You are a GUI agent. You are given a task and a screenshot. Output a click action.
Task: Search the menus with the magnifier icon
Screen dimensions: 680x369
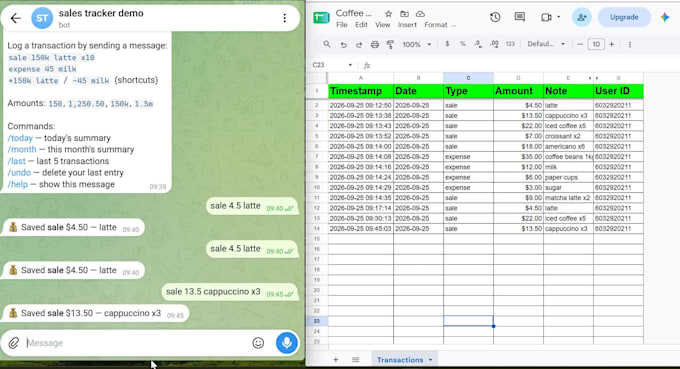coord(327,44)
